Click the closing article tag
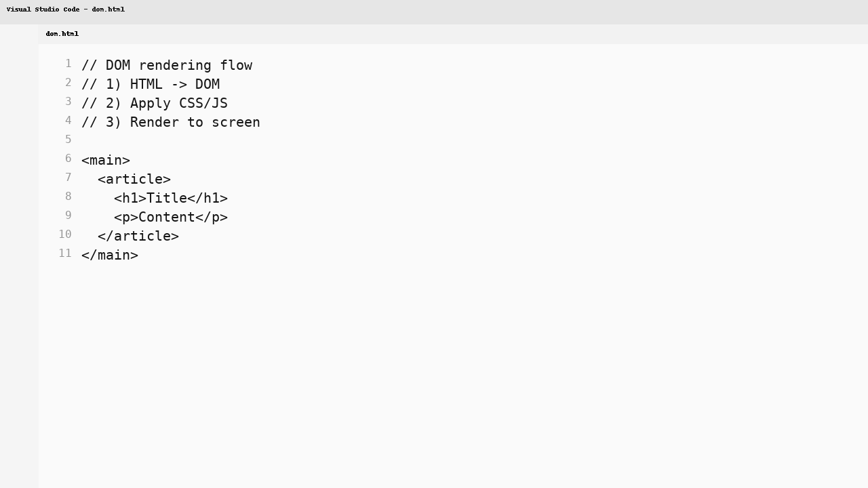 coord(138,236)
